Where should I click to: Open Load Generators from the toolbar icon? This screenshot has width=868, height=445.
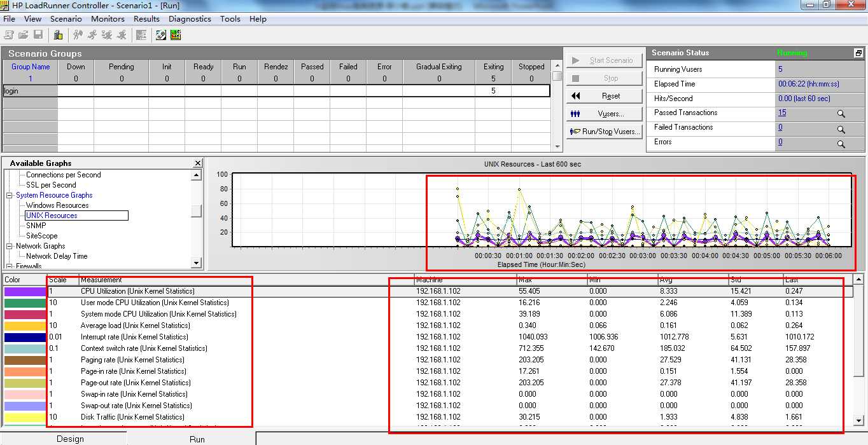pyautogui.click(x=58, y=34)
